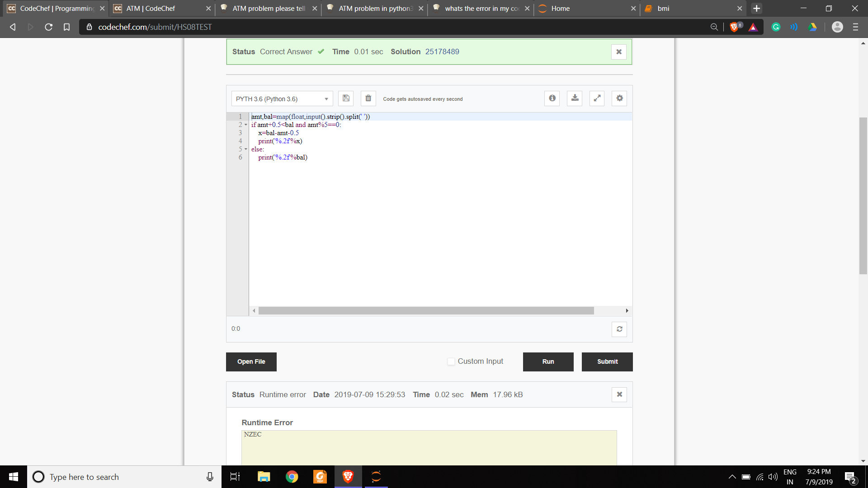Click the editor horizontal scrollbar
The width and height of the screenshot is (868, 488).
[426, 311]
